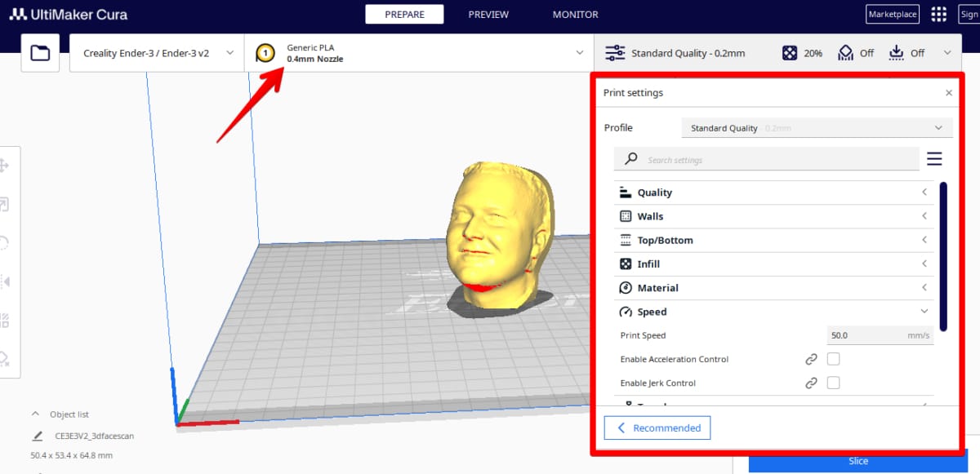Click the Infill category icon

pyautogui.click(x=626, y=264)
